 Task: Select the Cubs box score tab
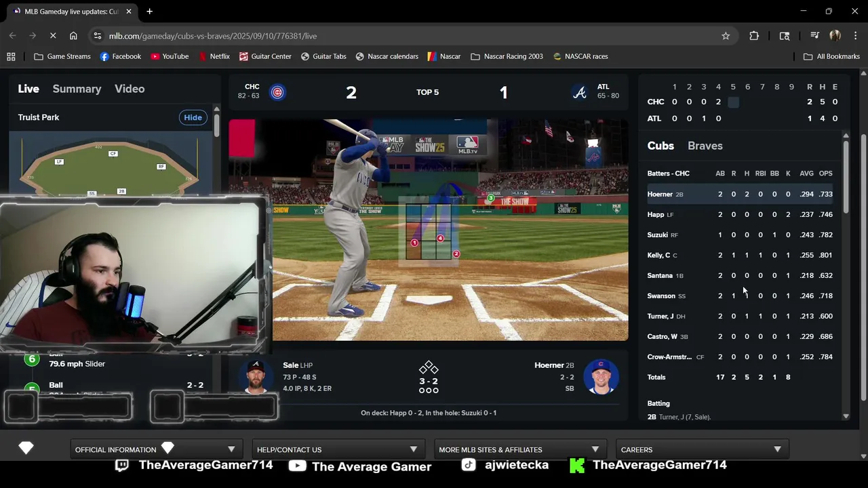pos(660,146)
